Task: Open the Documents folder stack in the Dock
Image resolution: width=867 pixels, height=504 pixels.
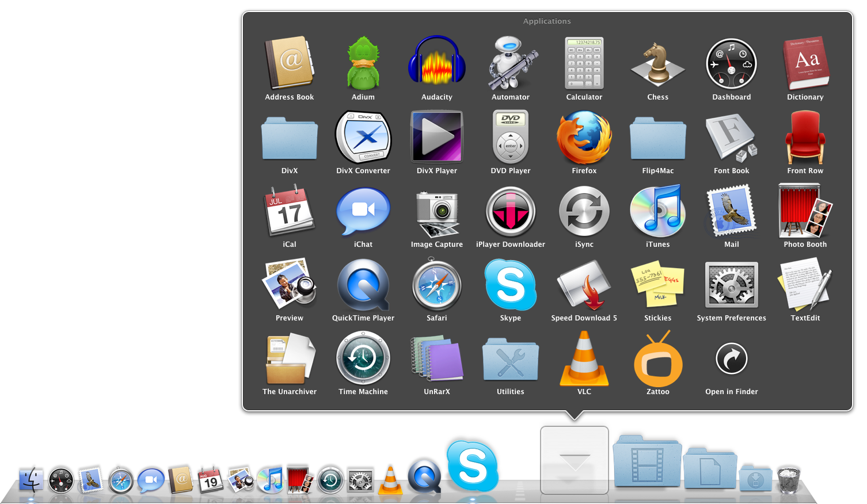Action: pyautogui.click(x=710, y=468)
